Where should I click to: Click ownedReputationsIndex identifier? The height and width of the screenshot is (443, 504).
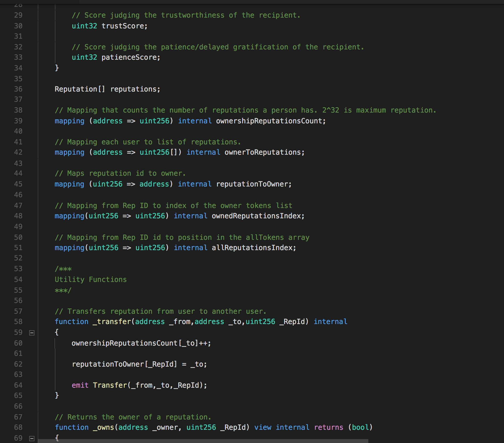tap(256, 216)
